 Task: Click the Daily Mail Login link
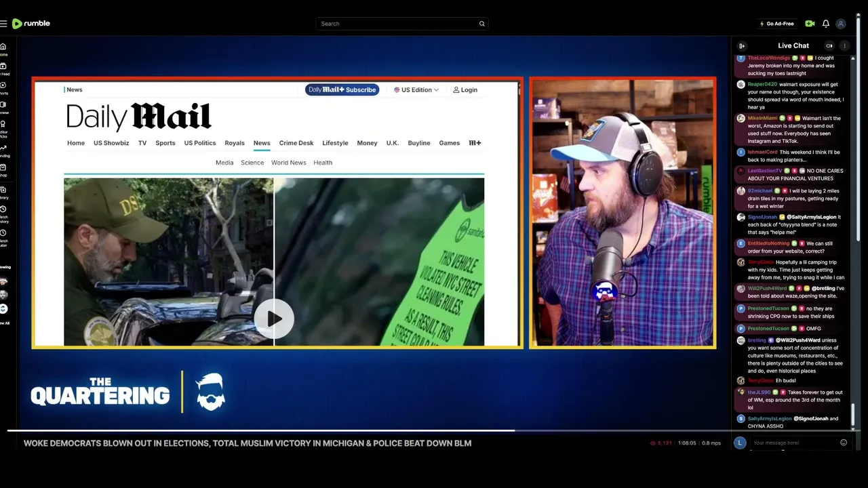(465, 89)
